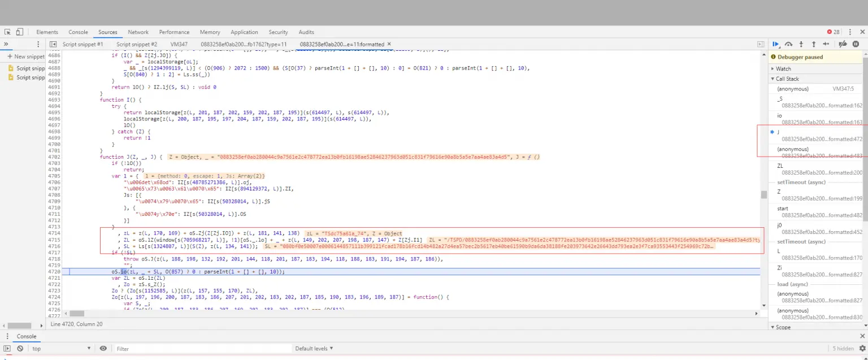The height and width of the screenshot is (360, 868).
Task: Open Script snippet #1 editor tab
Action: pos(83,44)
